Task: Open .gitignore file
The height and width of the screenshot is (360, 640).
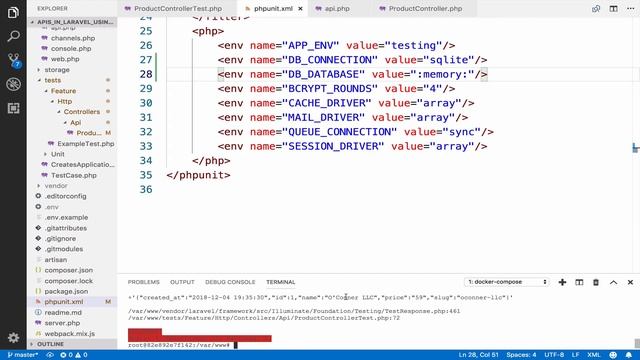Action: pyautogui.click(x=60, y=239)
